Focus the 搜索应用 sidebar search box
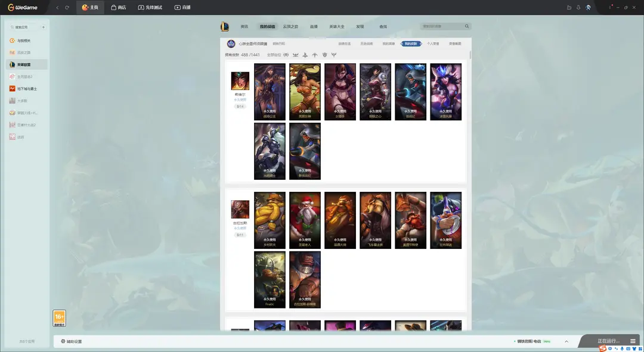Viewport: 644px width, 352px height. click(x=24, y=27)
